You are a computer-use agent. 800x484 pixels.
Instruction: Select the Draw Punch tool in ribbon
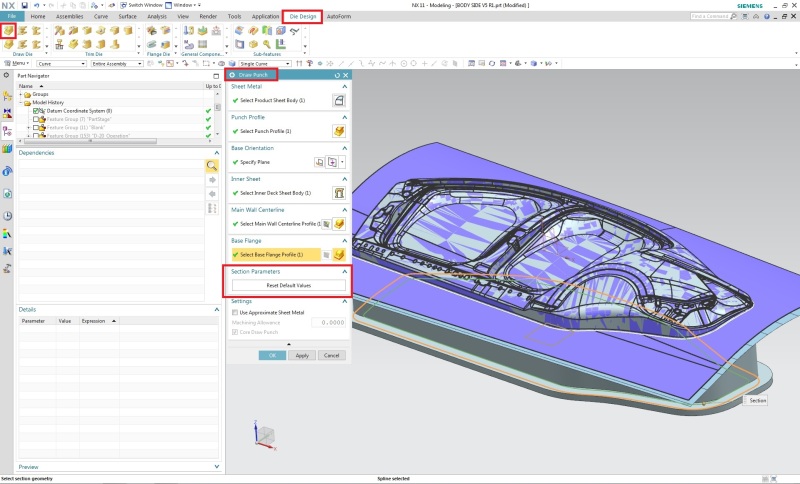tap(8, 31)
